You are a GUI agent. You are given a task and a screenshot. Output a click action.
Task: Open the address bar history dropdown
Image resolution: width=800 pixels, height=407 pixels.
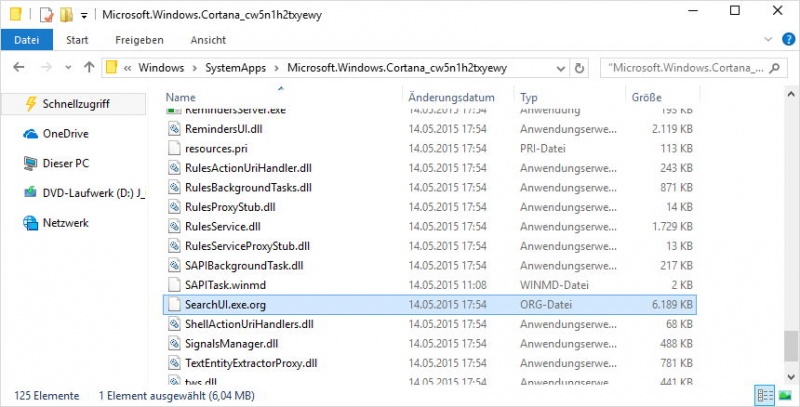(x=561, y=68)
